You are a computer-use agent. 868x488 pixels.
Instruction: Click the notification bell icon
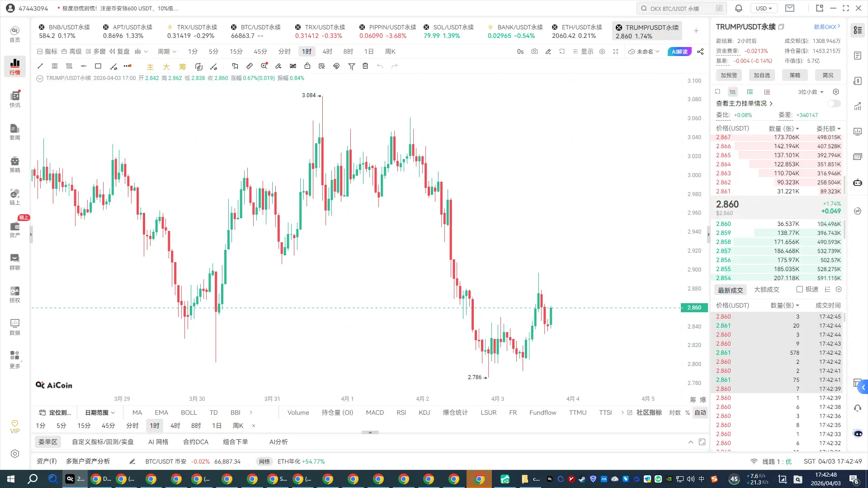point(738,8)
